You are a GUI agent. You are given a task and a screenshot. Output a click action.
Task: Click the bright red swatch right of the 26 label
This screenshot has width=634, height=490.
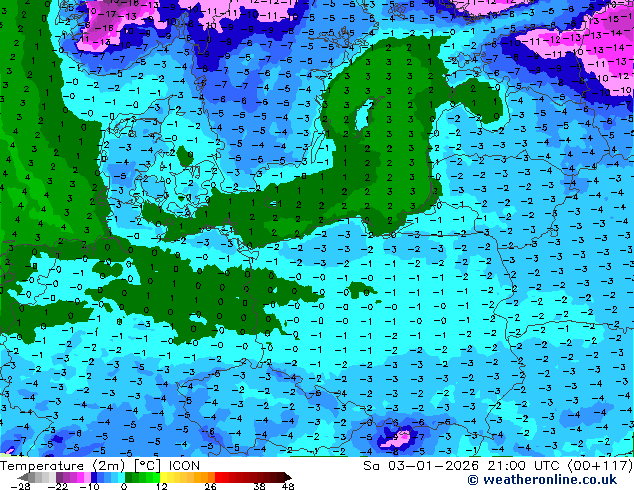(x=218, y=477)
